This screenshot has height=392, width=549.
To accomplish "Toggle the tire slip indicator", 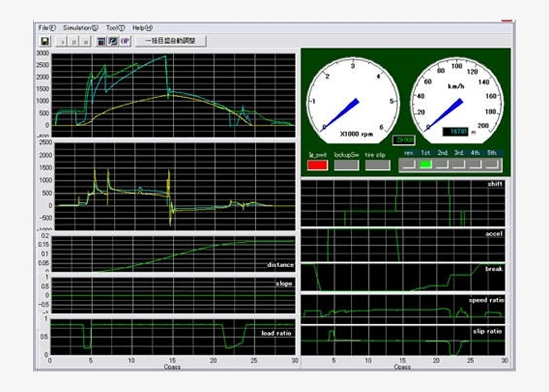I will point(377,165).
